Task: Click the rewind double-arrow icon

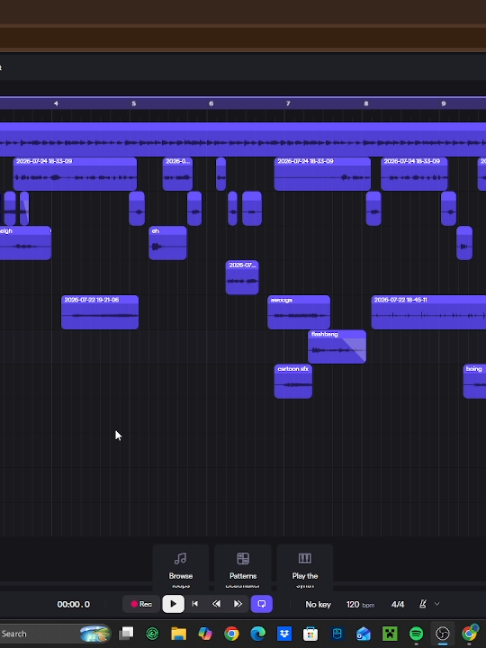Action: (216, 604)
